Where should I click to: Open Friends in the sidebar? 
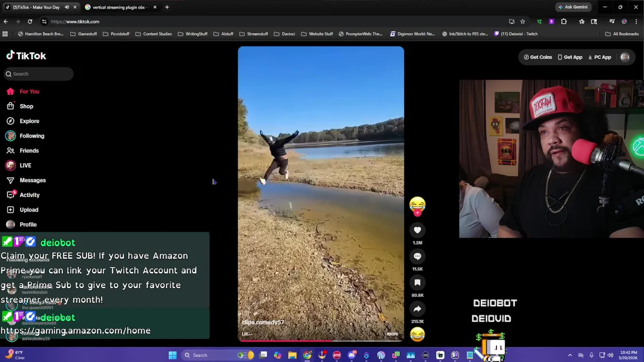(x=23, y=150)
